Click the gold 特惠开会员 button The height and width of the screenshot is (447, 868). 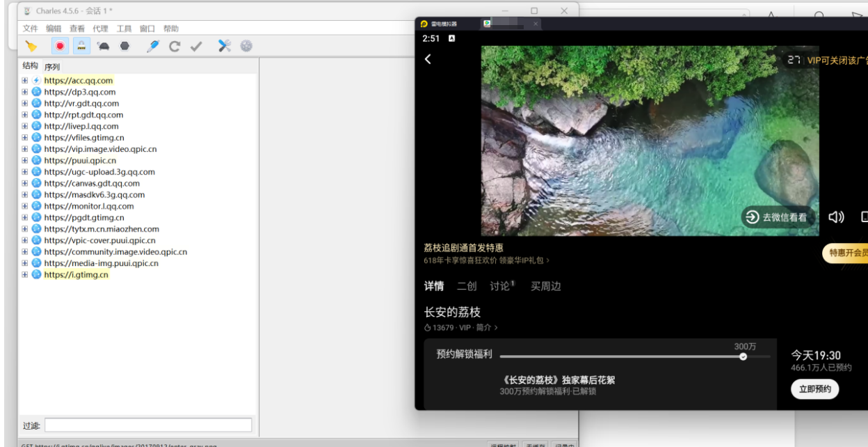pos(846,253)
